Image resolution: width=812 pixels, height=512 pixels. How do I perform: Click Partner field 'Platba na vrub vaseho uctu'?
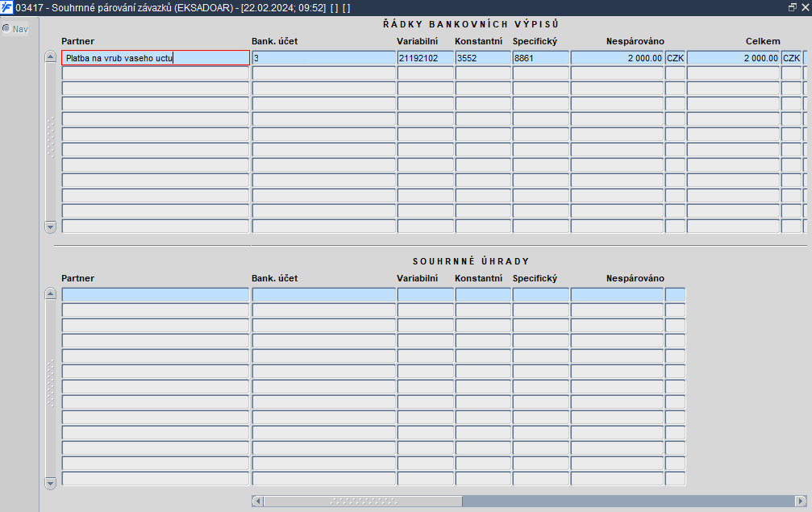[x=156, y=58]
